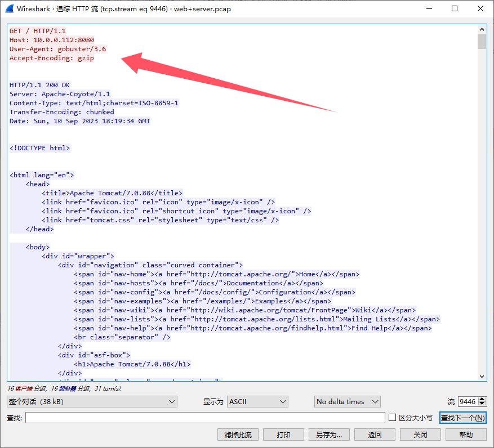Maximize the Follow HTTP Stream window

[x=455, y=9]
